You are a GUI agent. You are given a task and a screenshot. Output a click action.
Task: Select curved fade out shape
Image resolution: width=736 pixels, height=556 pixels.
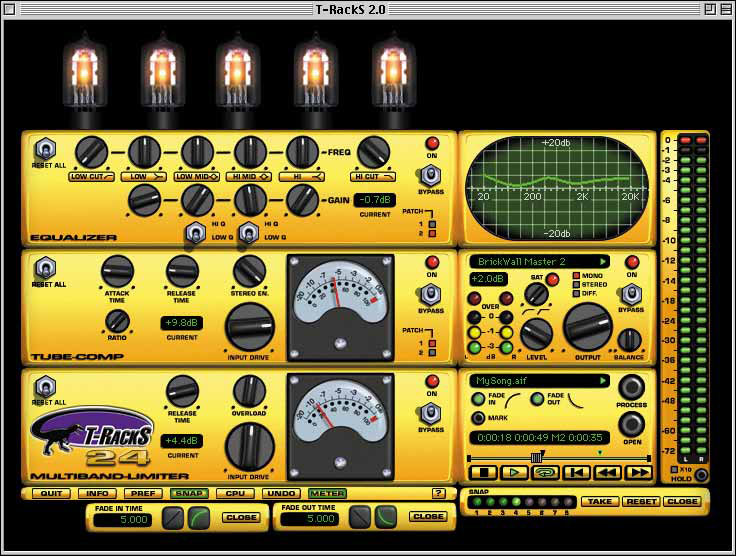[x=386, y=517]
